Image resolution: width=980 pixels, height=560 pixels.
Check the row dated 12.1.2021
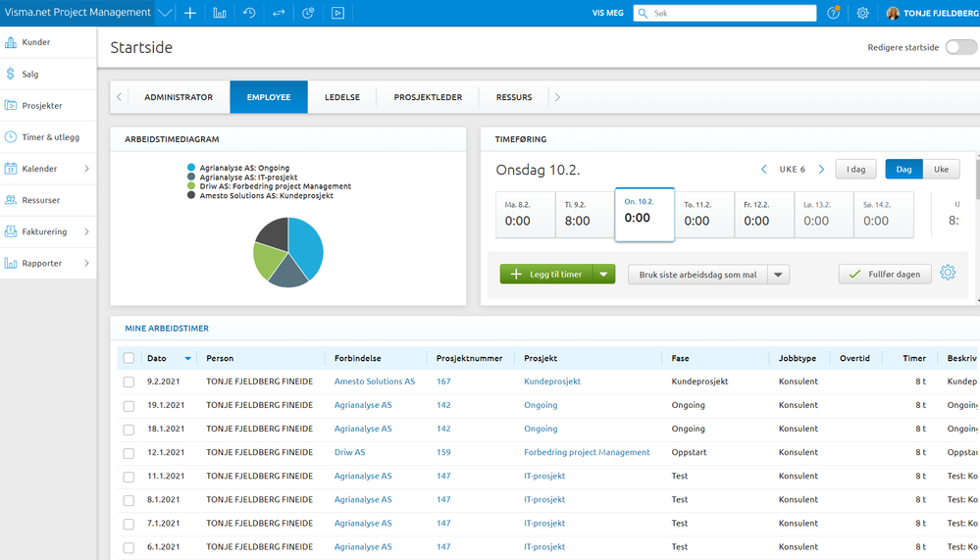click(129, 453)
